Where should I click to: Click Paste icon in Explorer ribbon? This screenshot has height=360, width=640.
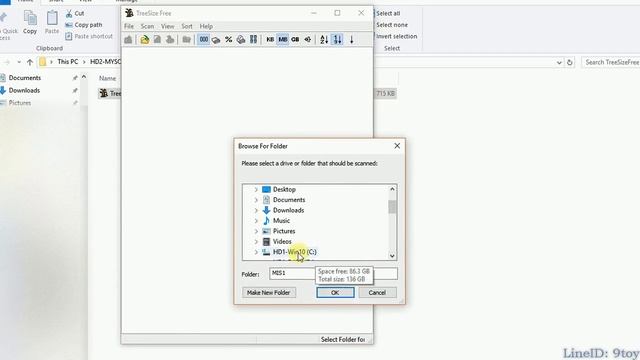click(x=52, y=22)
